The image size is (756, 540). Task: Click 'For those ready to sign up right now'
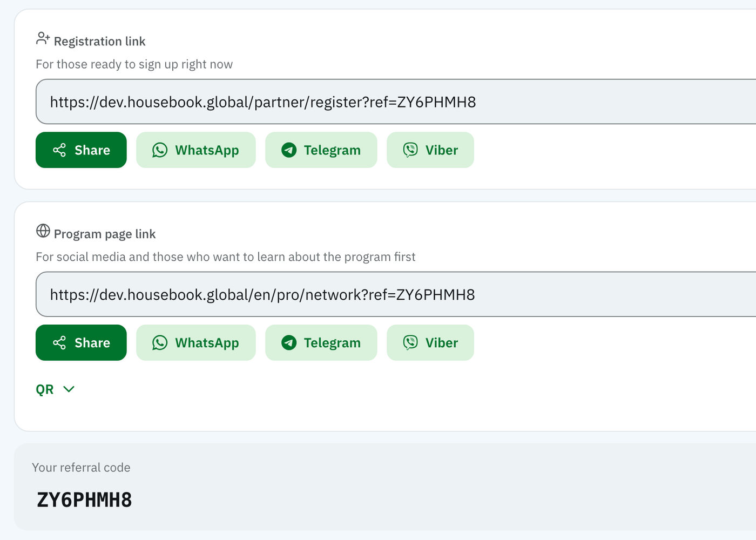(x=134, y=64)
